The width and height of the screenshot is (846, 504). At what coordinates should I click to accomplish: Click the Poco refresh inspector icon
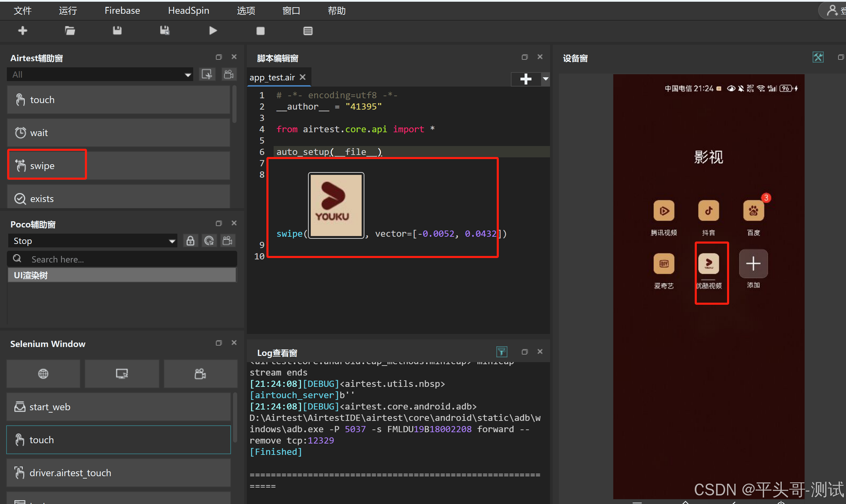[209, 241]
